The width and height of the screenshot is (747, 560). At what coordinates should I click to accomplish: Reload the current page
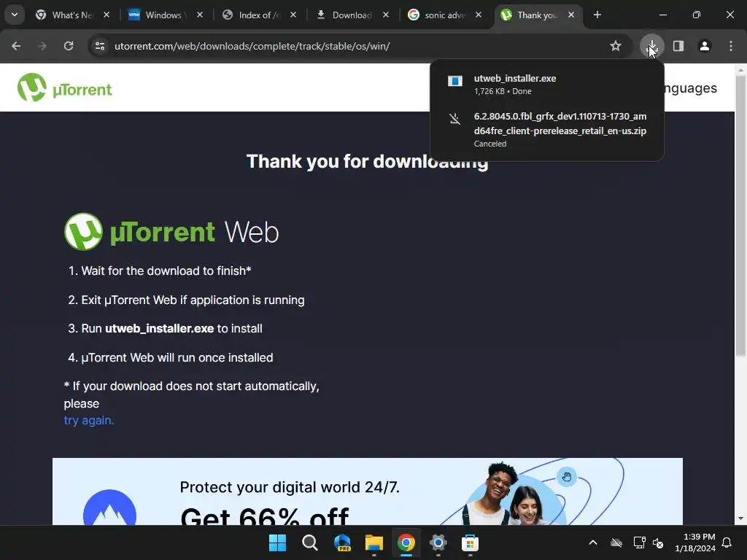69,46
